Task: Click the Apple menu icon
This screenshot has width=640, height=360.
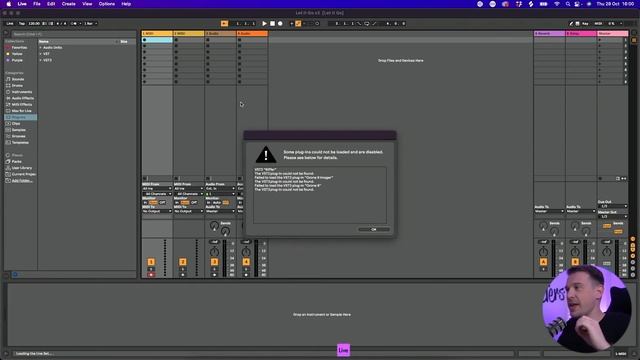Action: pos(9,4)
